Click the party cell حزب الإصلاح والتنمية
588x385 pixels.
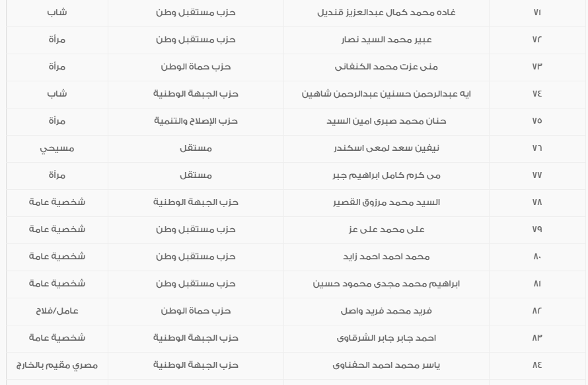pos(196,121)
